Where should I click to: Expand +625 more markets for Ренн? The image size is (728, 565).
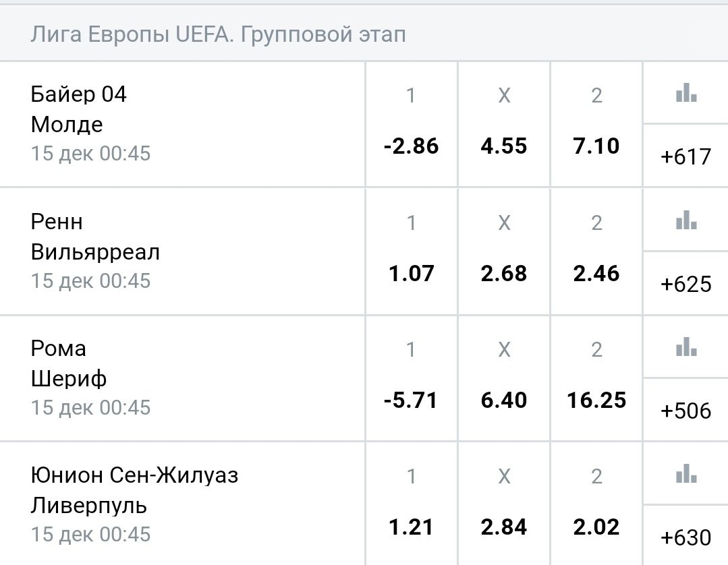[685, 284]
